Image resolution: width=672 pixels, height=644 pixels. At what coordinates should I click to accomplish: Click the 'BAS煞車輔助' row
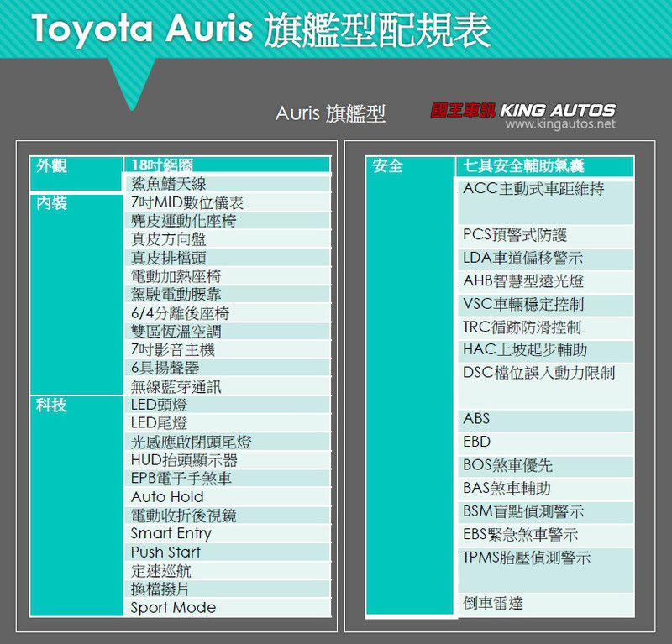point(545,490)
